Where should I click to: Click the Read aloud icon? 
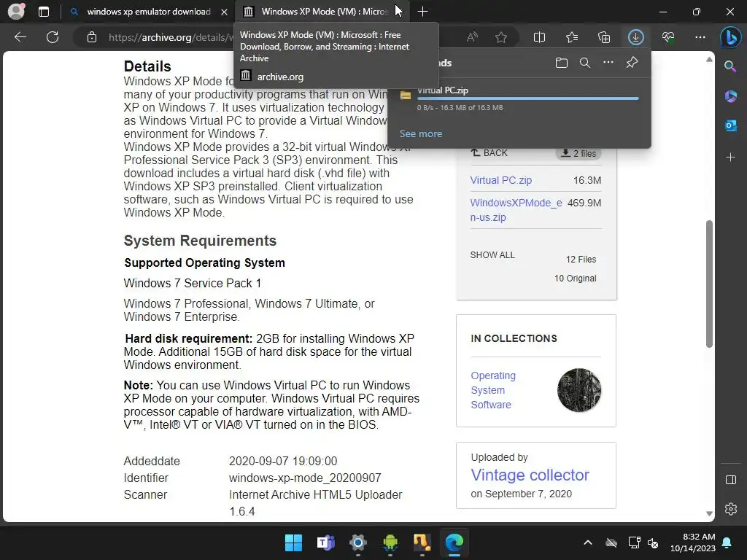[x=472, y=37]
